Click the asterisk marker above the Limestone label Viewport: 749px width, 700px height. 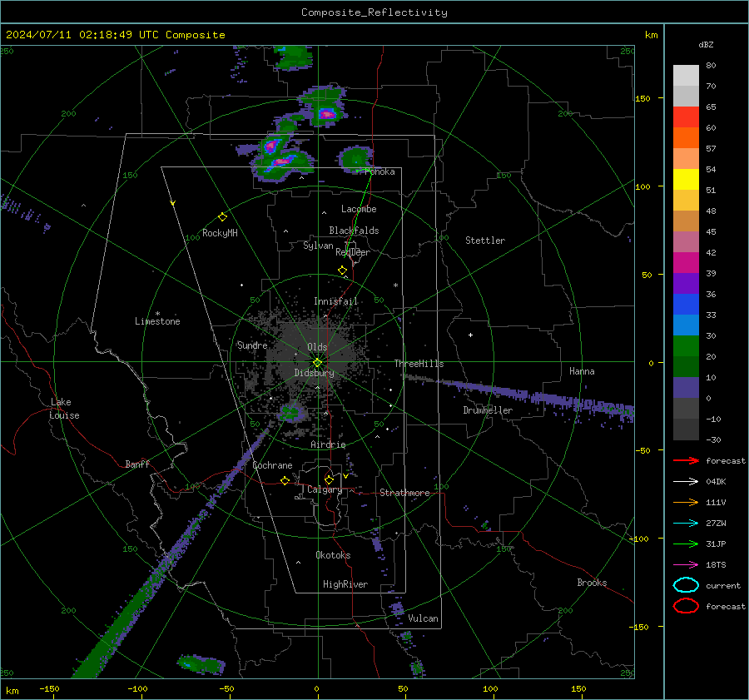[157, 314]
